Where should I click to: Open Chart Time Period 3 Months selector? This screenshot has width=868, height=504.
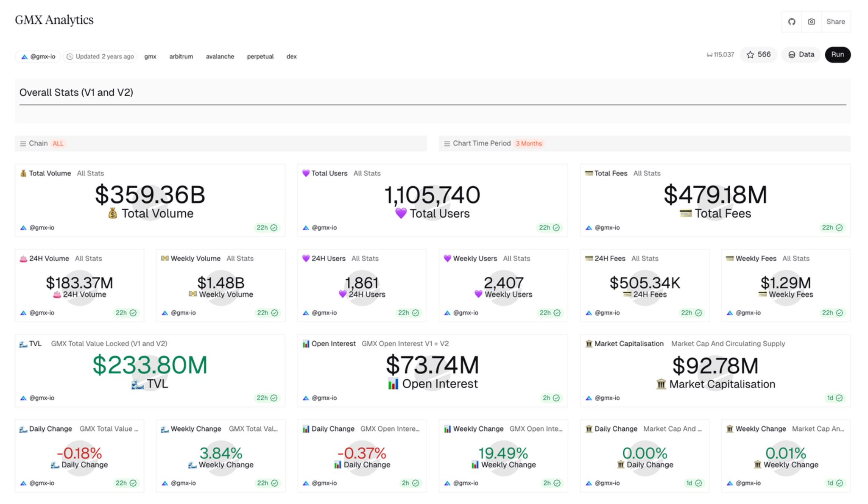tap(528, 144)
